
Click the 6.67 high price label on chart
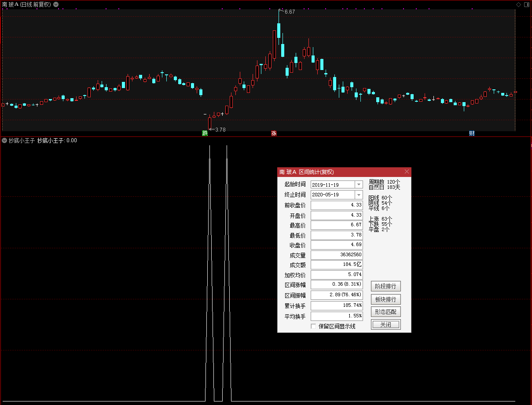[290, 12]
